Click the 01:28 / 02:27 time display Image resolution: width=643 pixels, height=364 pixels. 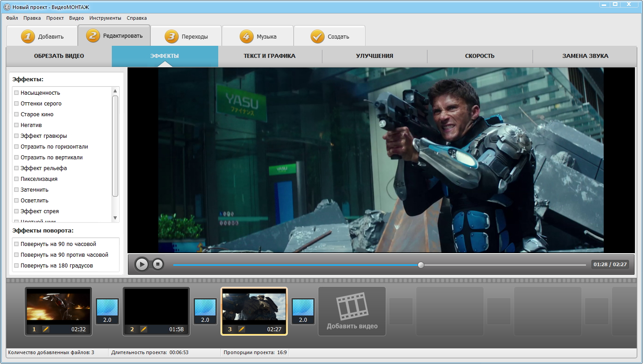610,264
